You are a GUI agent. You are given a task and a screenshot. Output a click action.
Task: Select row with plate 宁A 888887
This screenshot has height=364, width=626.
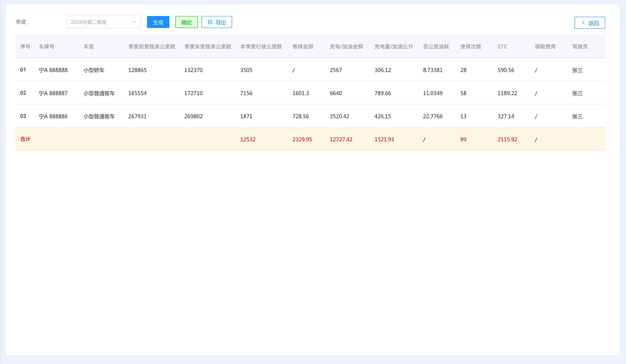pyautogui.click(x=53, y=93)
